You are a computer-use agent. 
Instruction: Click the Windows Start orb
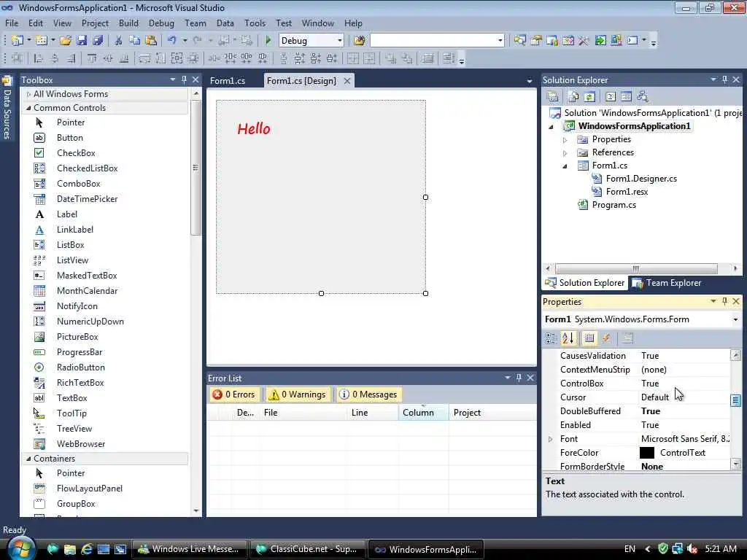click(x=21, y=548)
